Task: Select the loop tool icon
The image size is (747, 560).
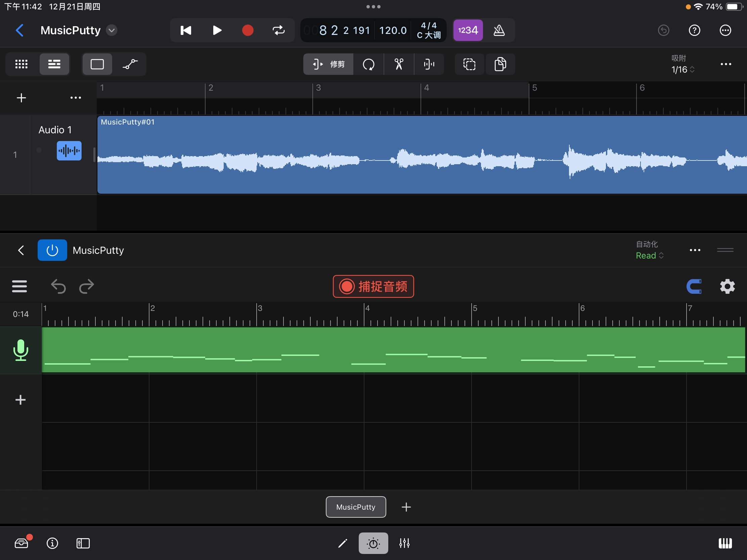Action: [368, 64]
